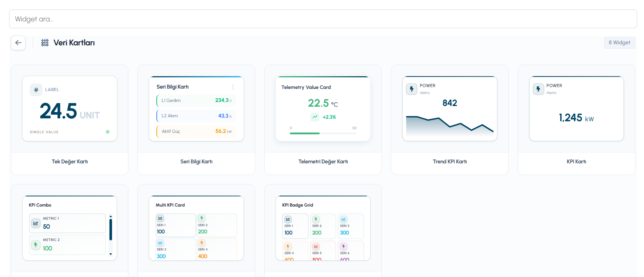Click the SERI 1 chart icon in Multi KPI Card
Screen dimensions: 644x277
click(x=160, y=218)
